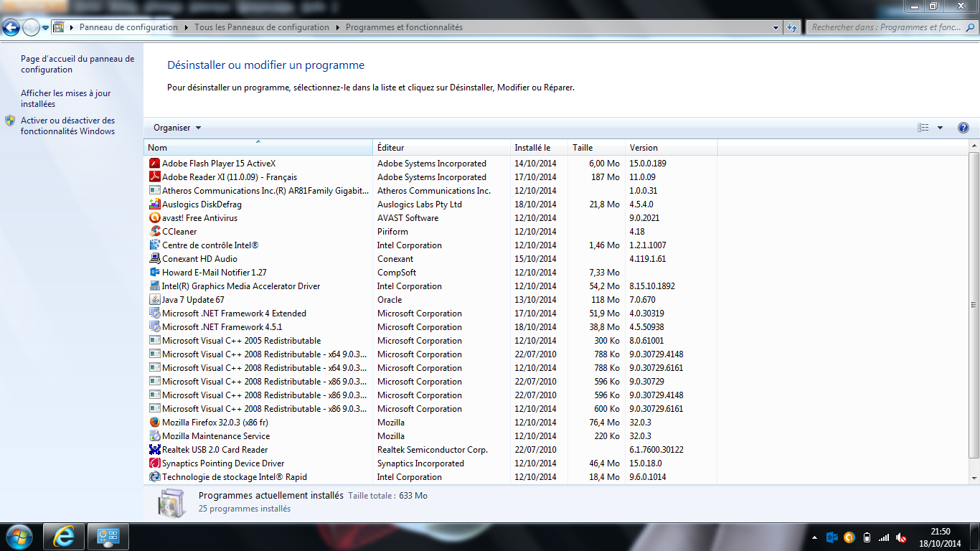Sort the list by Éditeur column
Image resolution: width=980 pixels, height=551 pixels.
coord(442,148)
